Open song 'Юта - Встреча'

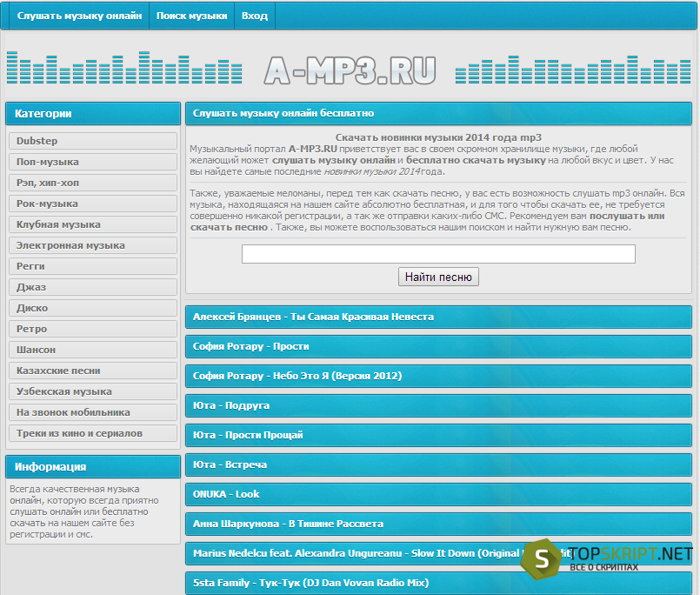[x=438, y=465]
